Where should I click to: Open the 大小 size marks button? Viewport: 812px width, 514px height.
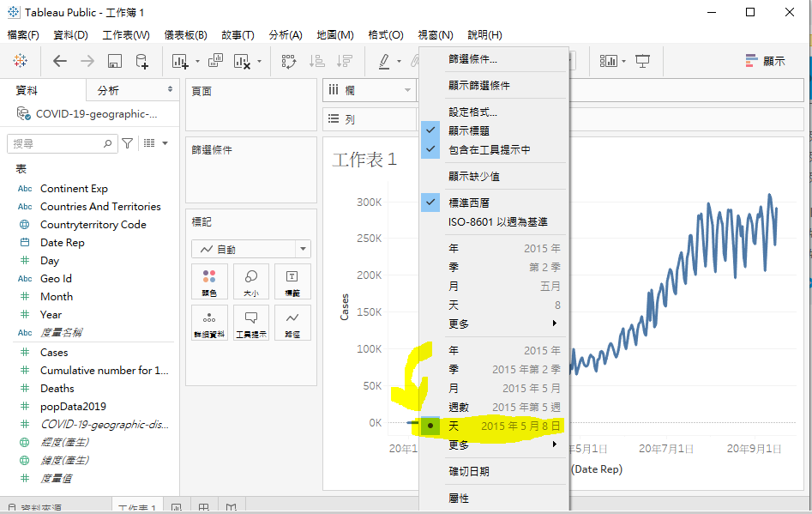251,281
